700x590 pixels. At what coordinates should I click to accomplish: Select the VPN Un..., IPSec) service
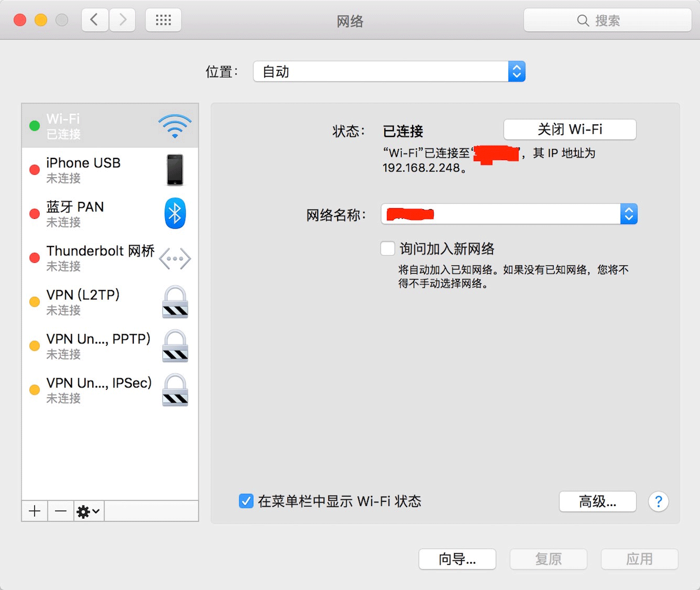coord(110,390)
